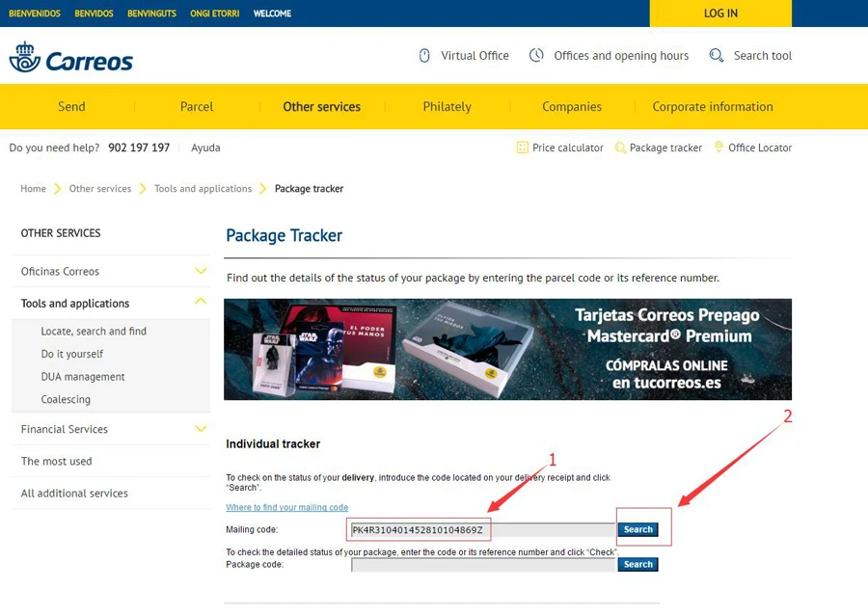
Task: Search using the Mailing code button
Action: [x=637, y=529]
